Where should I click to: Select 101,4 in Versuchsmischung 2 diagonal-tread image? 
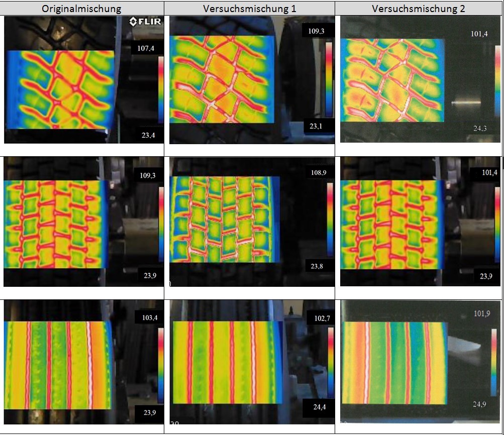tap(479, 34)
